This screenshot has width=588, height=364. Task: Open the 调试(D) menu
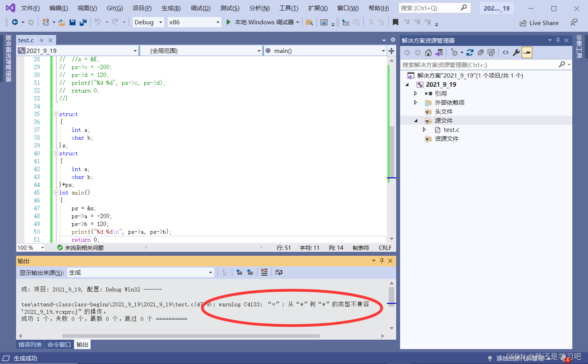200,8
